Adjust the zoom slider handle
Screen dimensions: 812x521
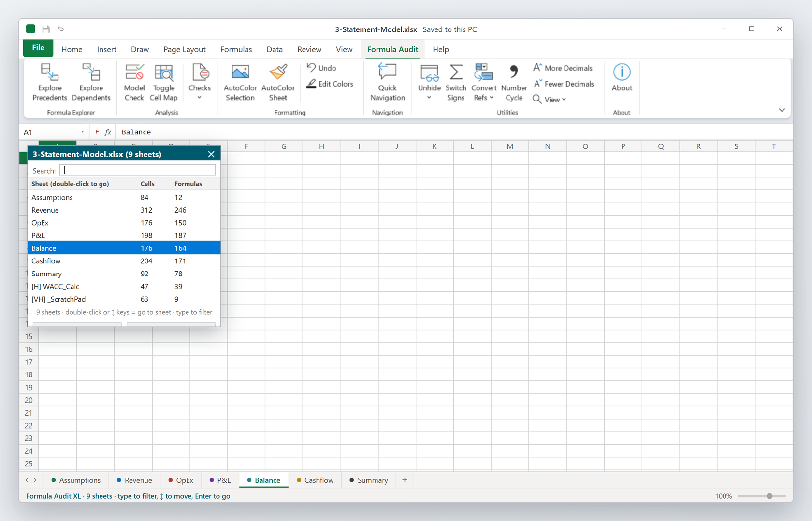coord(769,496)
